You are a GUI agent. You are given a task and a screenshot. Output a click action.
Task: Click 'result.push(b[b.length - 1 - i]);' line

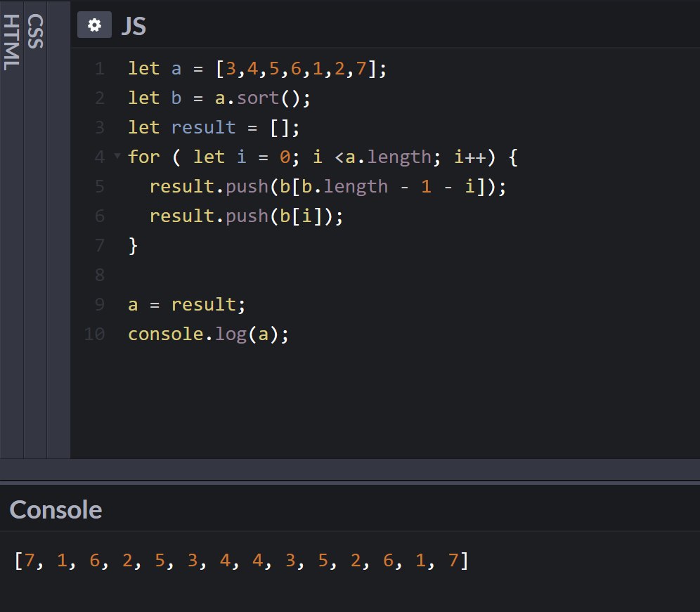tap(328, 187)
